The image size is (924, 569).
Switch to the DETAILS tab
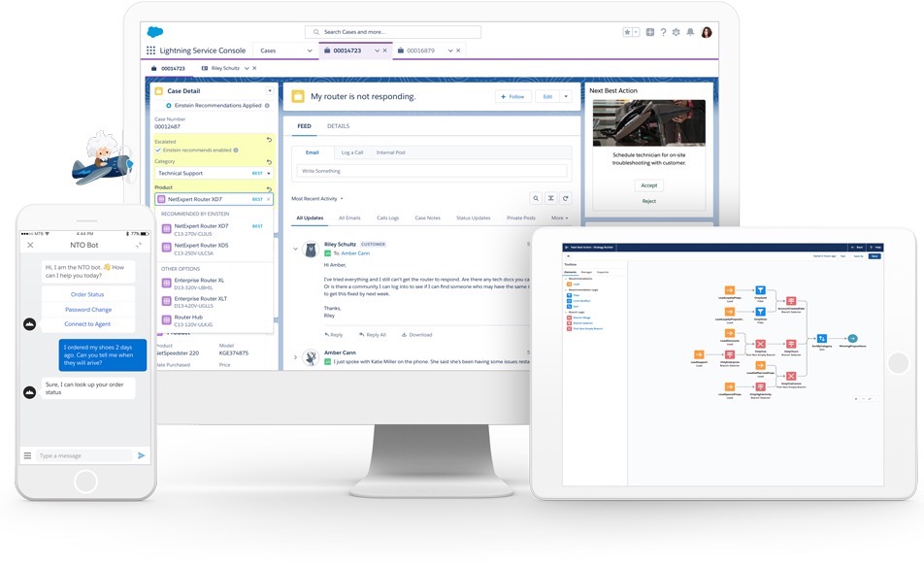coord(338,126)
